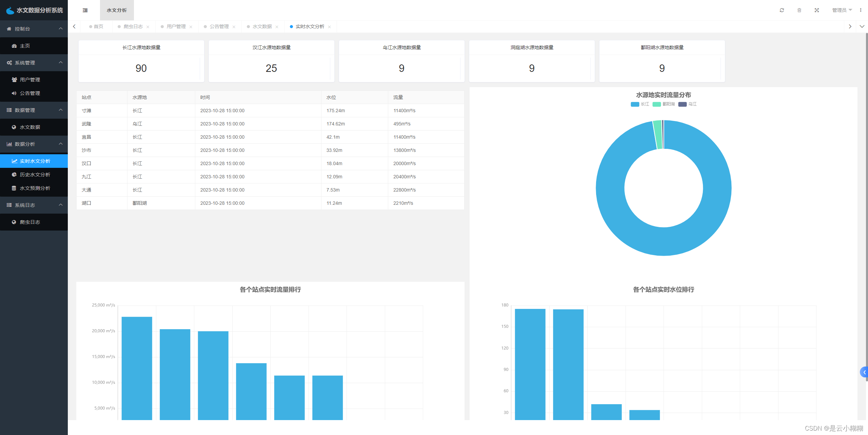The height and width of the screenshot is (435, 868).
Task: Switch to the 公告管理 tab
Action: click(x=219, y=26)
